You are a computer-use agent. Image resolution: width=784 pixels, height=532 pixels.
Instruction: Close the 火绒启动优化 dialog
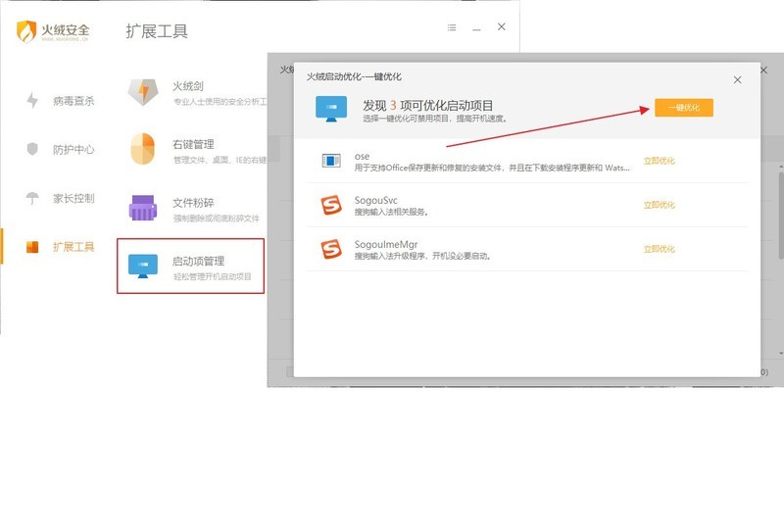pos(738,80)
